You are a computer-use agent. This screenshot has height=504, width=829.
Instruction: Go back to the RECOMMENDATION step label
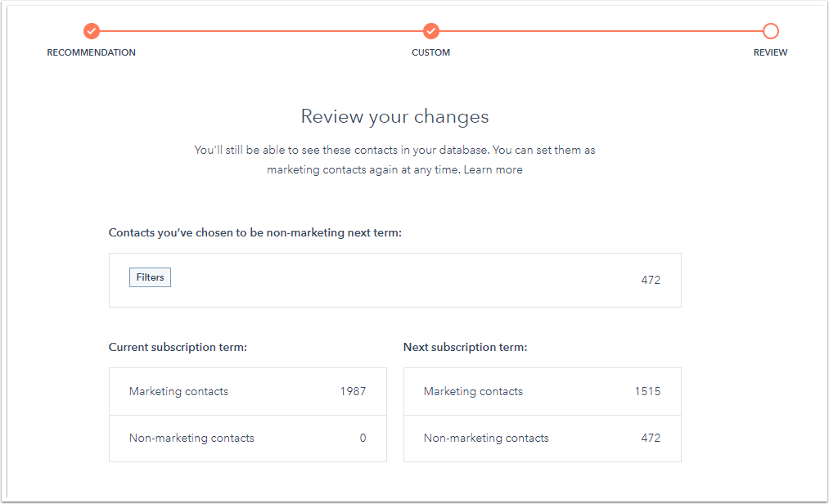[x=92, y=52]
